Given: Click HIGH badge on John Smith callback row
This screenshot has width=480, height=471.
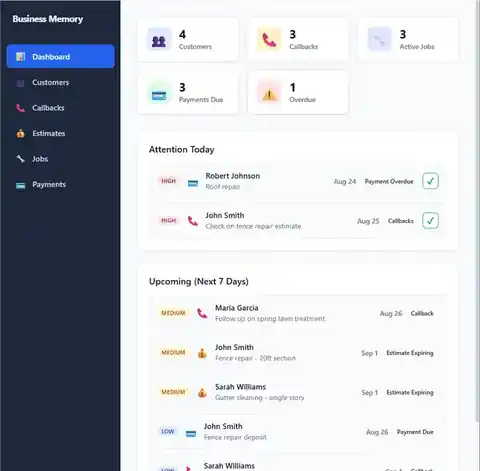Looking at the screenshot, I should click(x=168, y=220).
